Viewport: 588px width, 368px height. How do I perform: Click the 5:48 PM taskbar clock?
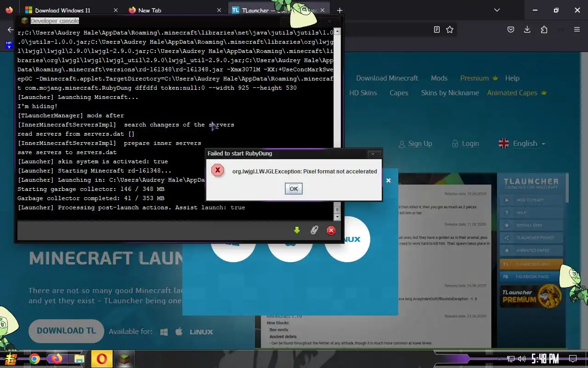coord(546,359)
